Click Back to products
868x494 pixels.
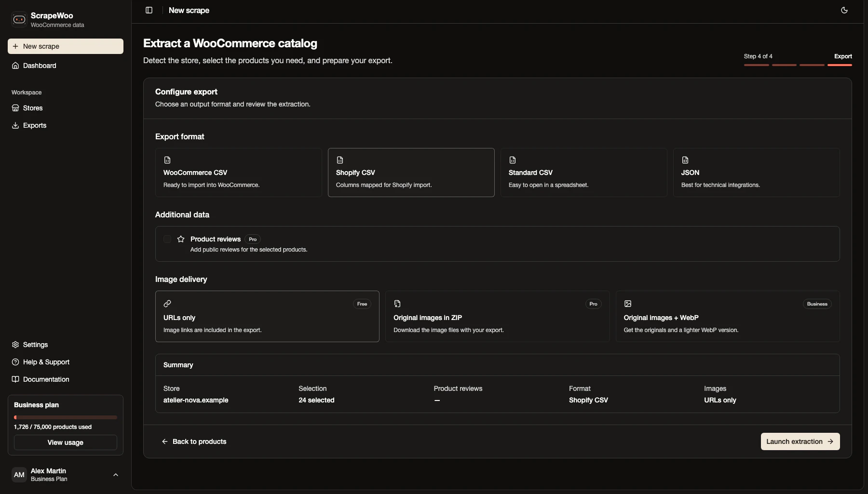point(194,441)
